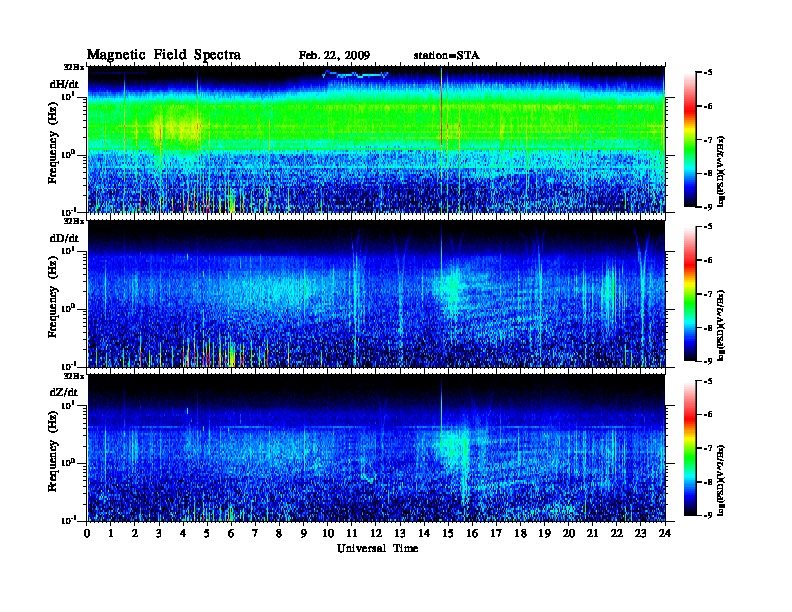Click the "-5" label on dZ/dt color scale

tap(708, 381)
